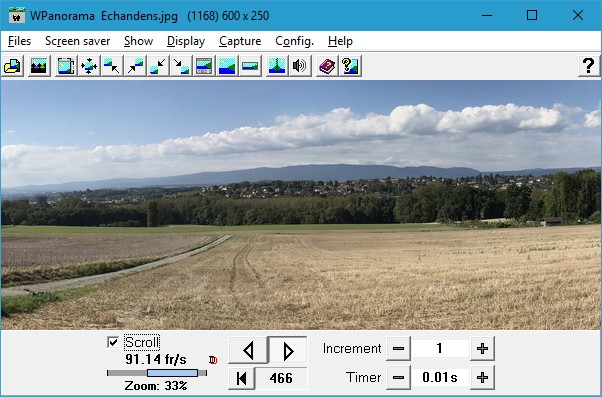Jump to panorama start with rewind button
The width and height of the screenshot is (602, 397).
241,378
